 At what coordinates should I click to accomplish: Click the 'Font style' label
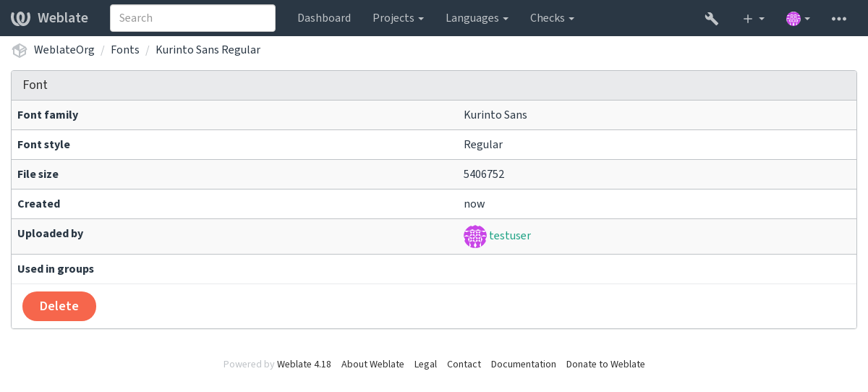[43, 145]
